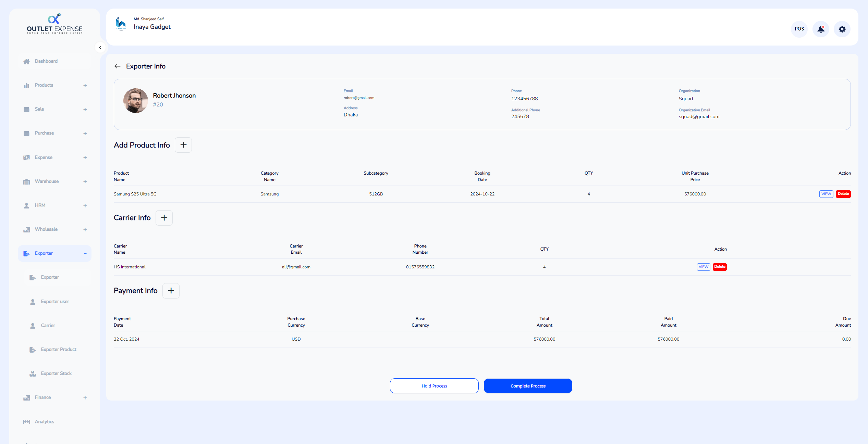Screen dimensions: 868x444
Task: Add a carrier using the plus icon
Action: 164,218
